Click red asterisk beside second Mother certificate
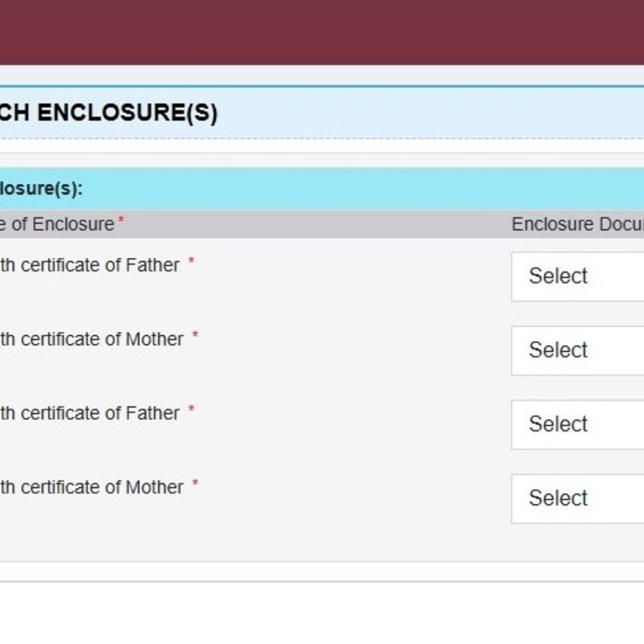Image resolution: width=644 pixels, height=644 pixels. click(195, 482)
